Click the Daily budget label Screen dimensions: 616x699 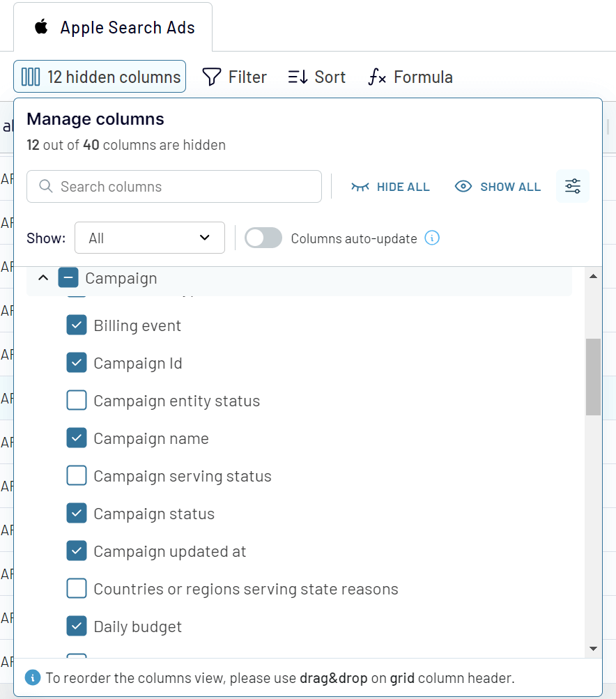[x=138, y=627]
